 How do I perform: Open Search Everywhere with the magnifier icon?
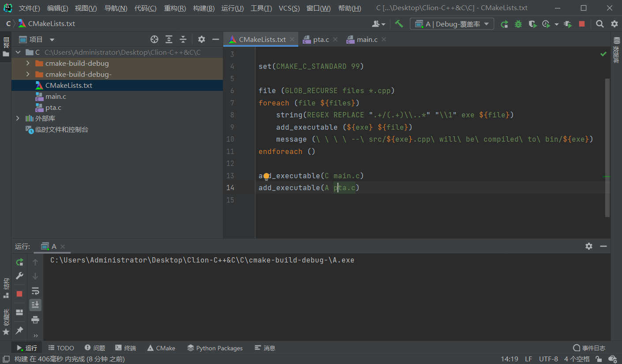(x=600, y=24)
